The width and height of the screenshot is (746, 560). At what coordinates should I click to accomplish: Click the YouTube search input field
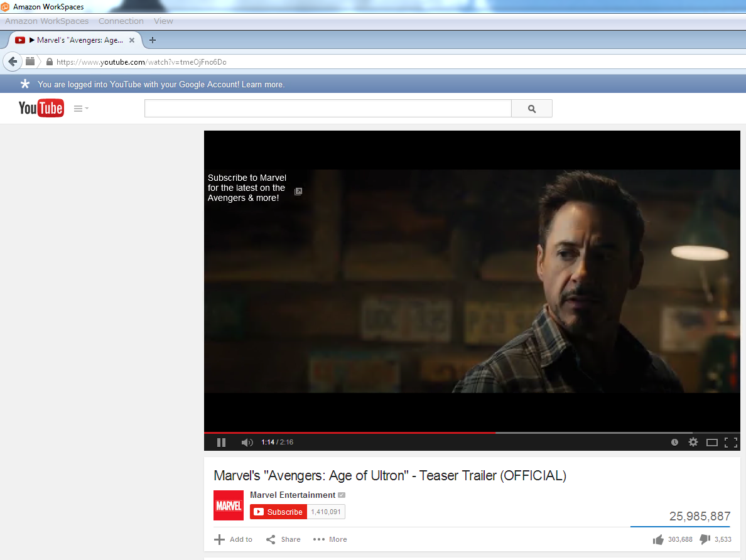[328, 109]
